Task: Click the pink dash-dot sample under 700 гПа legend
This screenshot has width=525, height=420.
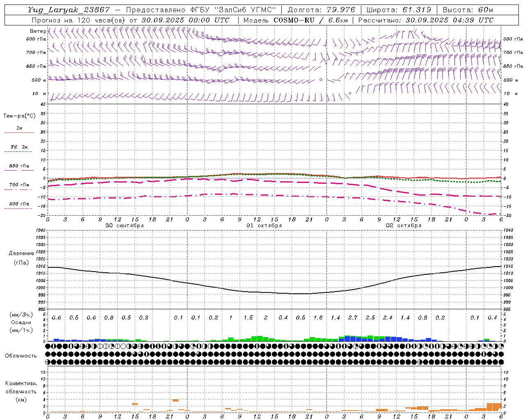Action: coord(18,189)
